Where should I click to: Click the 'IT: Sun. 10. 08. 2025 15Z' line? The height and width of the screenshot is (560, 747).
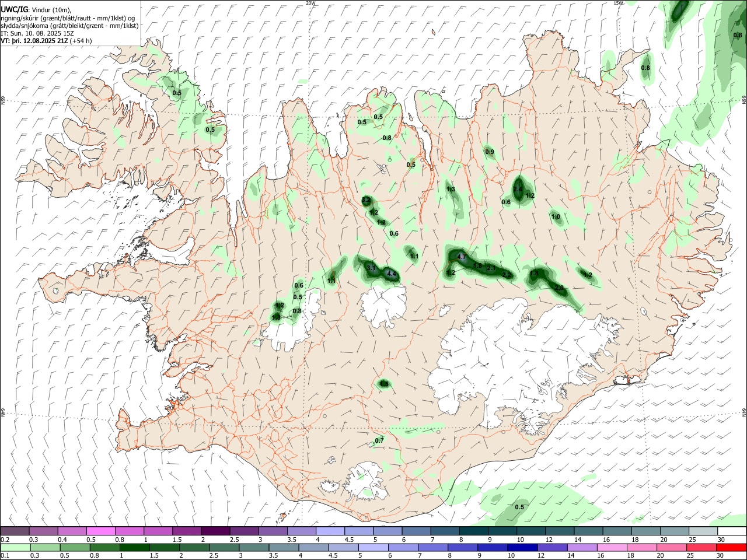pyautogui.click(x=37, y=33)
